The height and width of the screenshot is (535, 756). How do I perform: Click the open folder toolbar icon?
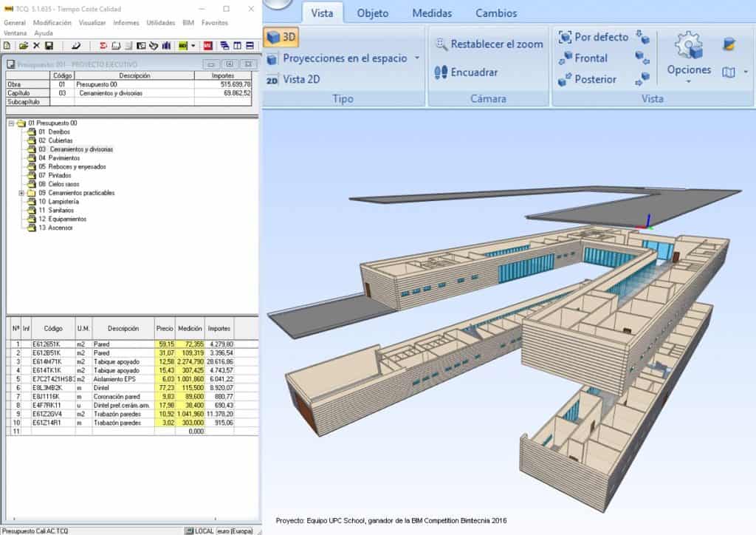pos(24,46)
